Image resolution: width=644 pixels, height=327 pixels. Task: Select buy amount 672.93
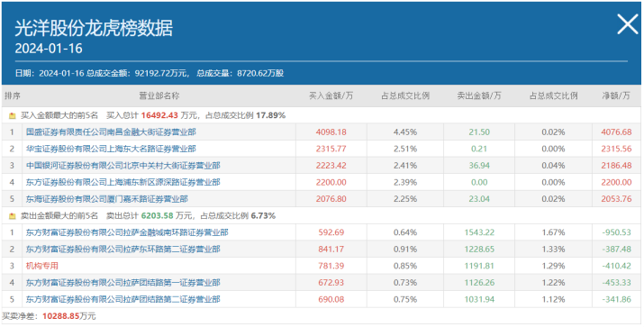[331, 283]
